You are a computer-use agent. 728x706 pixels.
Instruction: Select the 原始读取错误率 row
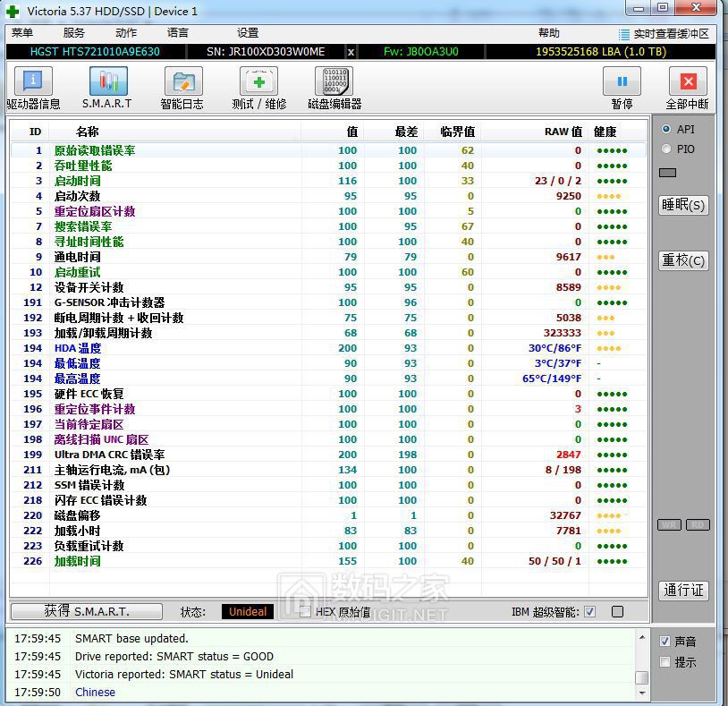pos(328,150)
